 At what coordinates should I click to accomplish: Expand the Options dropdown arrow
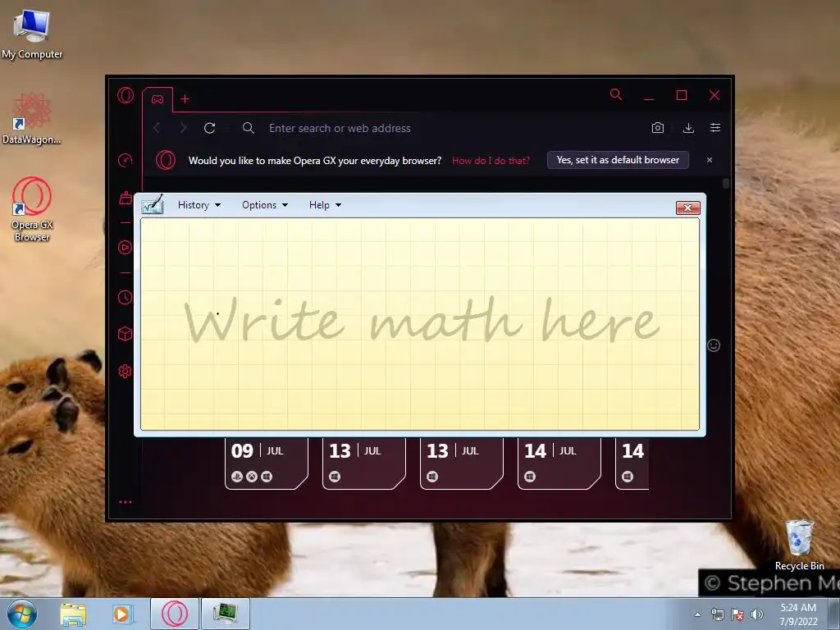tap(285, 205)
